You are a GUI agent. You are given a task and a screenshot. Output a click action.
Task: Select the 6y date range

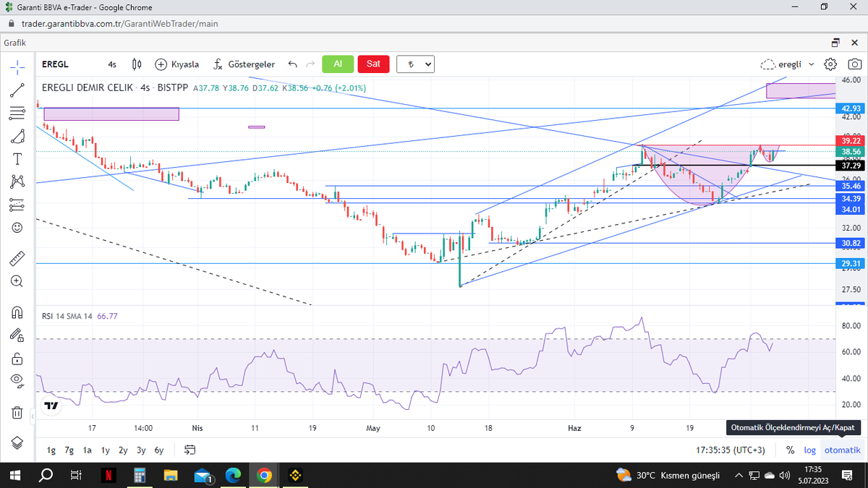pyautogui.click(x=159, y=450)
